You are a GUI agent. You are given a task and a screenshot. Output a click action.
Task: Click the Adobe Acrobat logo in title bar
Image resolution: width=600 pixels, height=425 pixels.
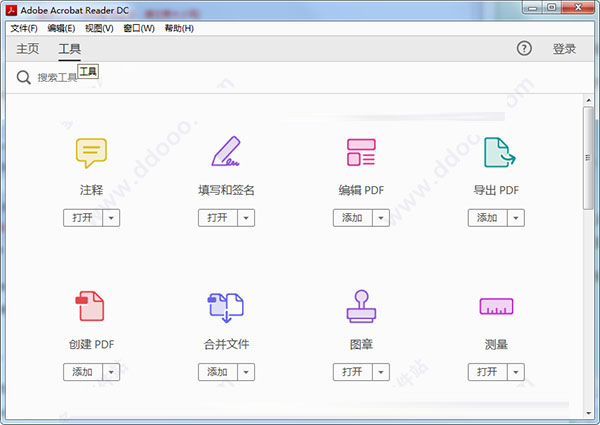tap(11, 10)
